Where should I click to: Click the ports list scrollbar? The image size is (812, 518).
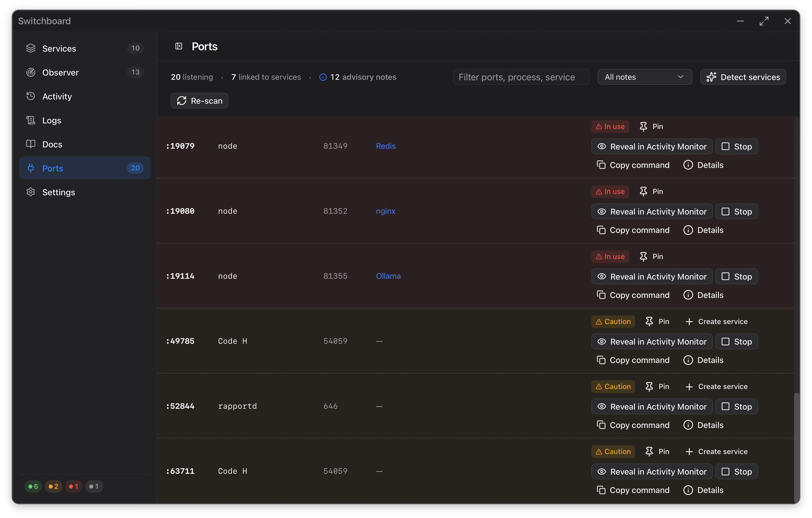tap(796, 447)
